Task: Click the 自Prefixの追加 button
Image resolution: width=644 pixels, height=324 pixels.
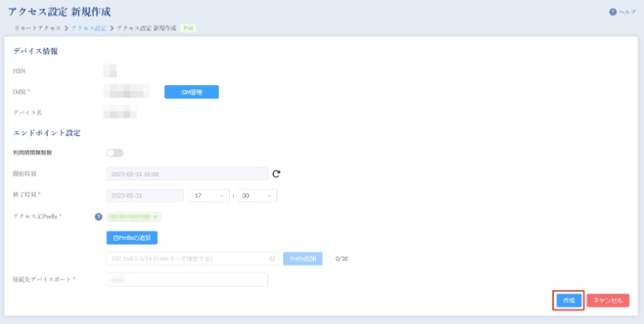Action: (x=132, y=237)
